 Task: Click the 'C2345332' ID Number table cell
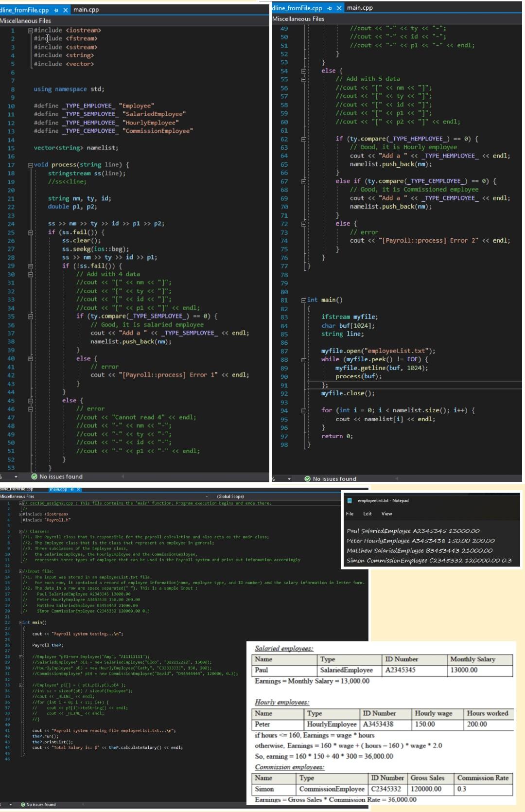[387, 789]
